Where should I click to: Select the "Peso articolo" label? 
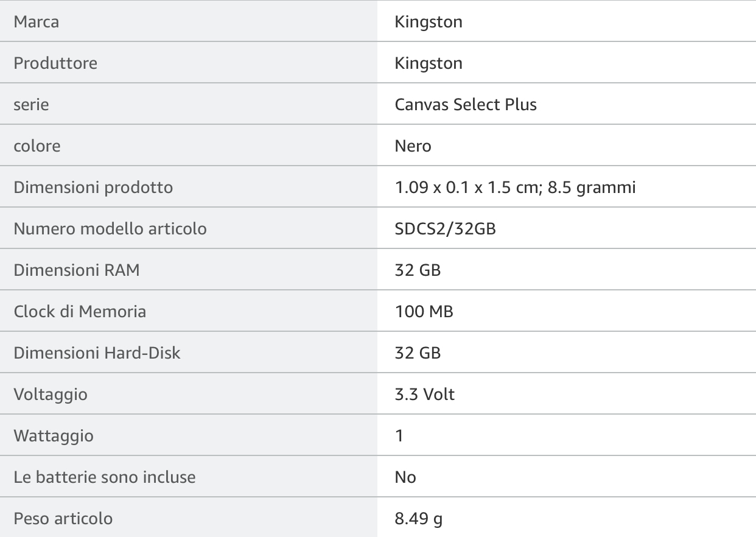63,519
